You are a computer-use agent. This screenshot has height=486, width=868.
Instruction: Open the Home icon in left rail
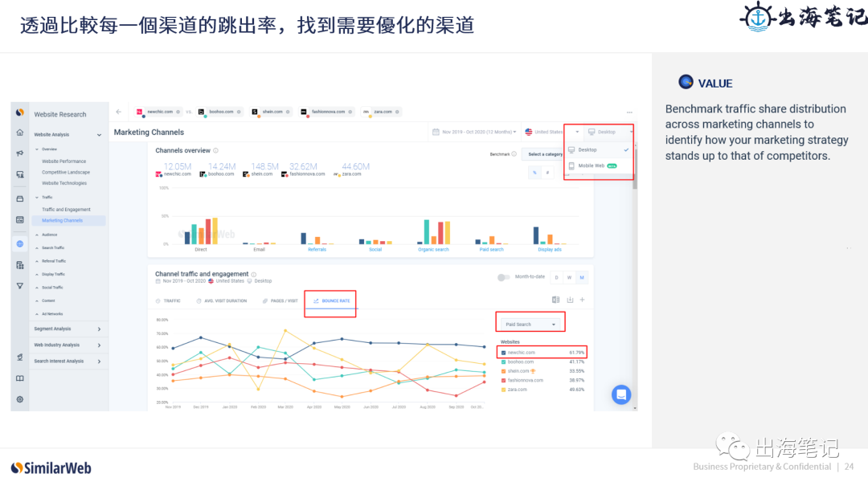tap(20, 133)
